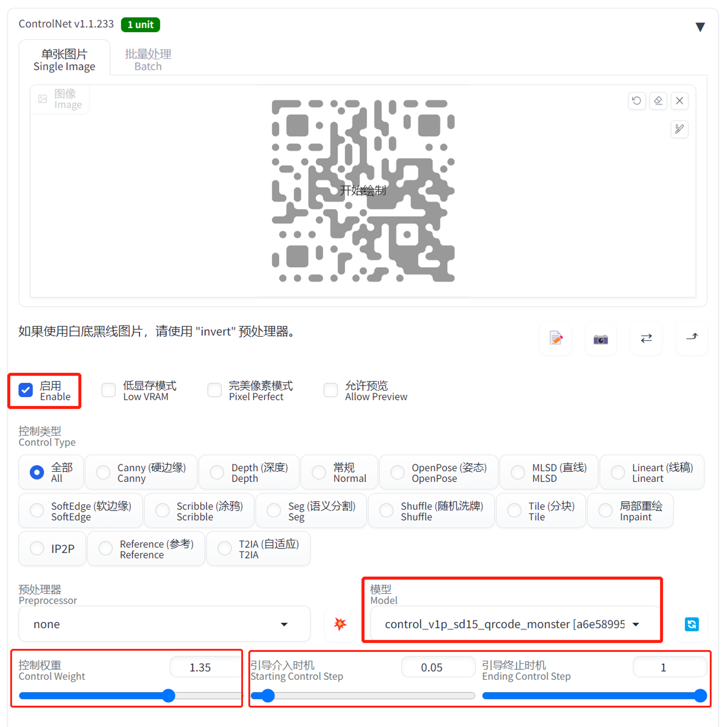The width and height of the screenshot is (728, 727).
Task: Select the SoftEdge control type
Action: 81,511
